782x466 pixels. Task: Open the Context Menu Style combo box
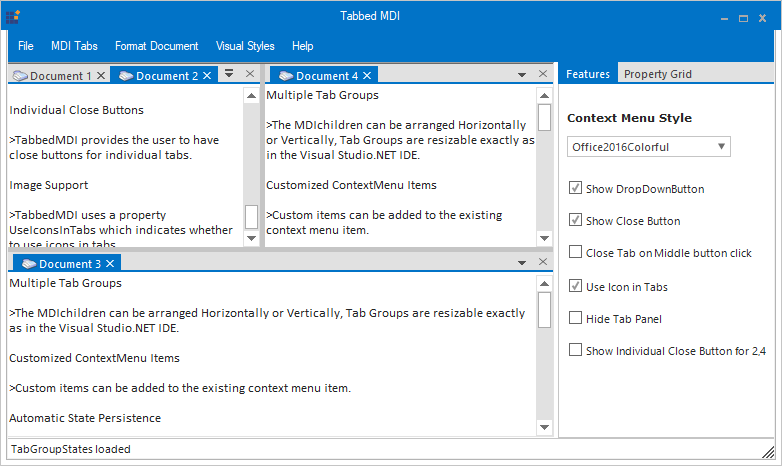point(649,147)
